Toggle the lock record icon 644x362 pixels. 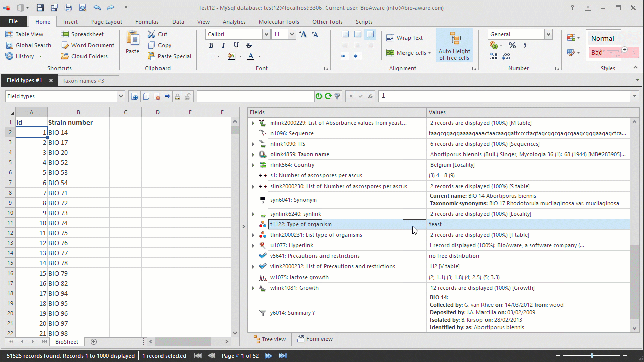(178, 96)
